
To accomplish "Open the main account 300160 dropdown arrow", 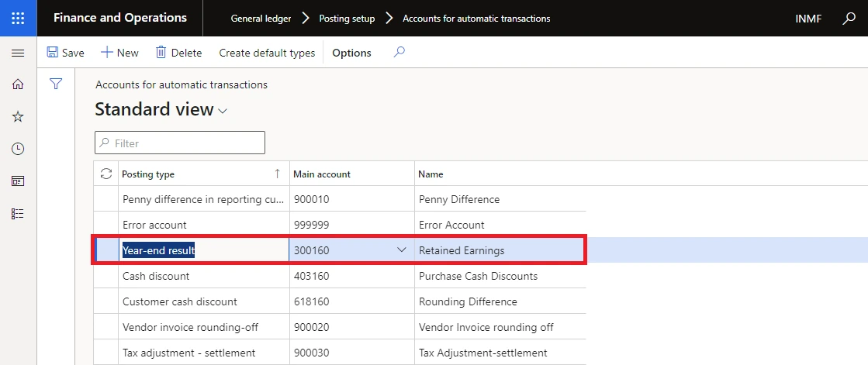I will pyautogui.click(x=402, y=250).
